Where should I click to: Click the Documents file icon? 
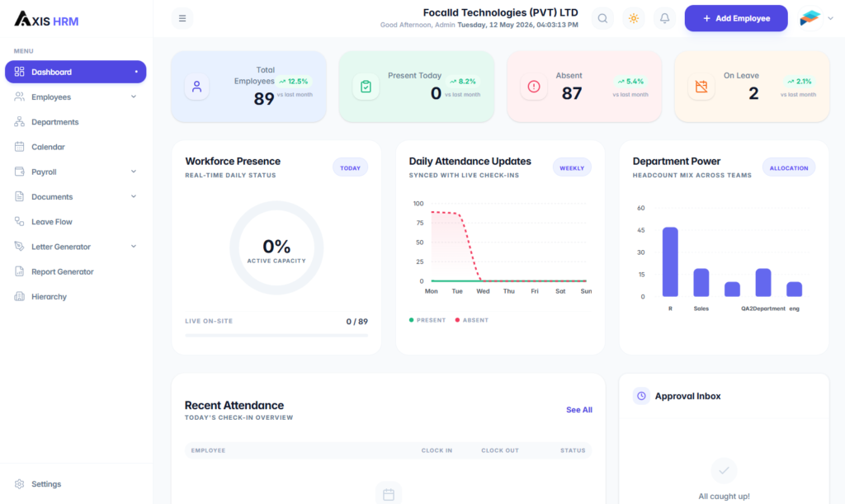click(20, 196)
